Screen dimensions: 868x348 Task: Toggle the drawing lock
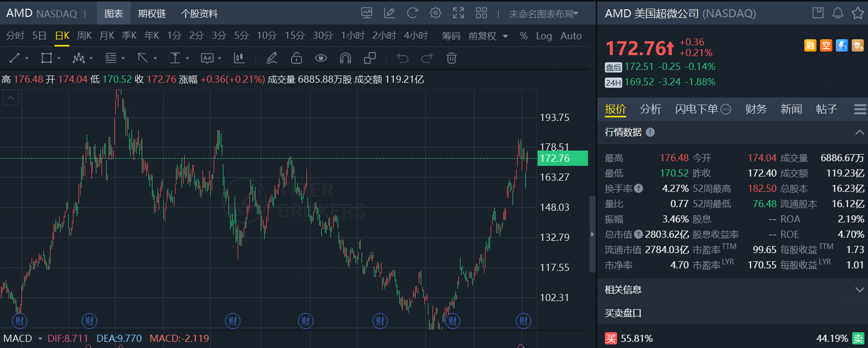pos(296,58)
